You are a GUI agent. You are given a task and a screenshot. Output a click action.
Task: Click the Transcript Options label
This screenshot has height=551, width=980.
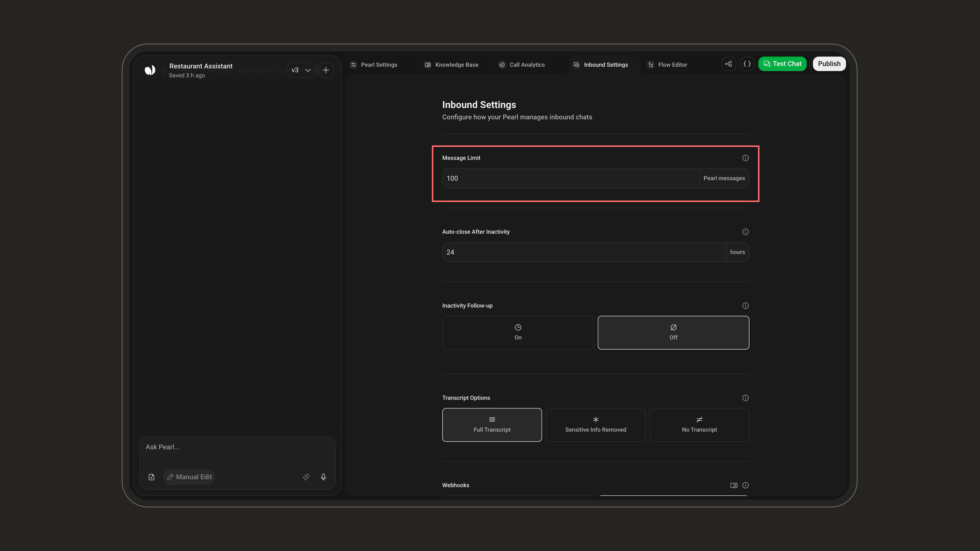pos(466,398)
